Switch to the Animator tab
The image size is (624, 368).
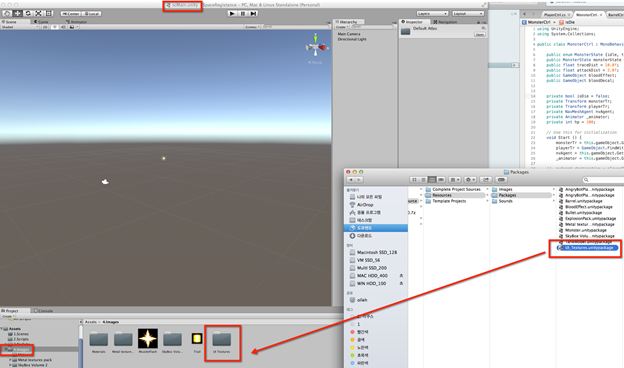click(x=77, y=22)
